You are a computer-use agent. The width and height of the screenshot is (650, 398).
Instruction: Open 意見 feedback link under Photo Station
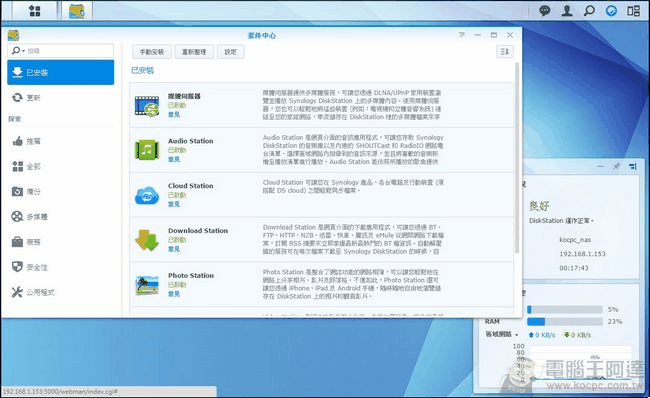pos(174,294)
